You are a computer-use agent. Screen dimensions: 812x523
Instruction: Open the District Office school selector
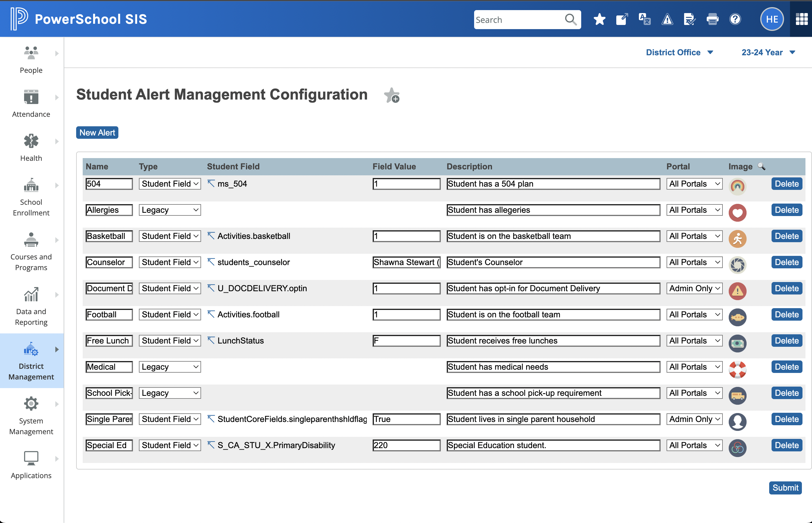[679, 52]
